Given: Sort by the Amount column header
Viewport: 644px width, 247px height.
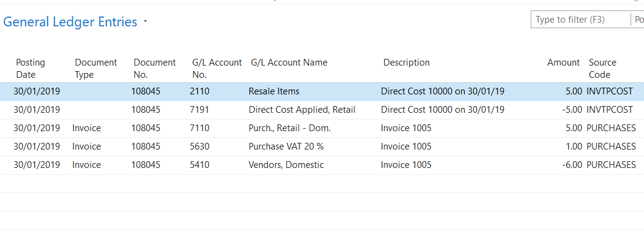Looking at the screenshot, I should [x=563, y=63].
